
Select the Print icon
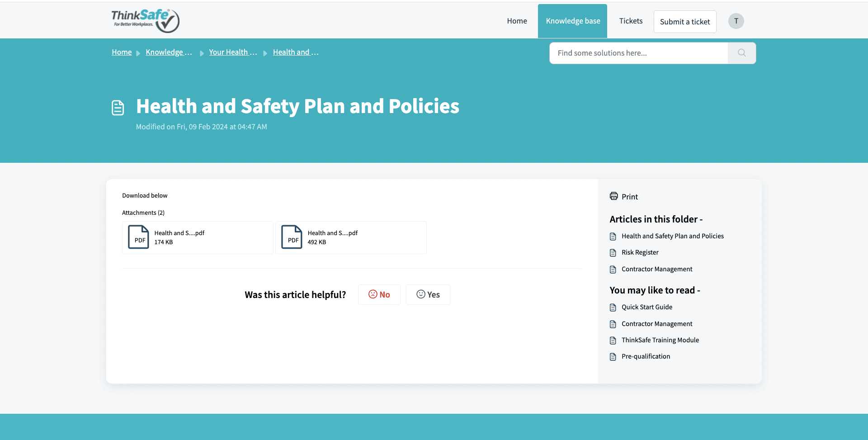pyautogui.click(x=613, y=196)
